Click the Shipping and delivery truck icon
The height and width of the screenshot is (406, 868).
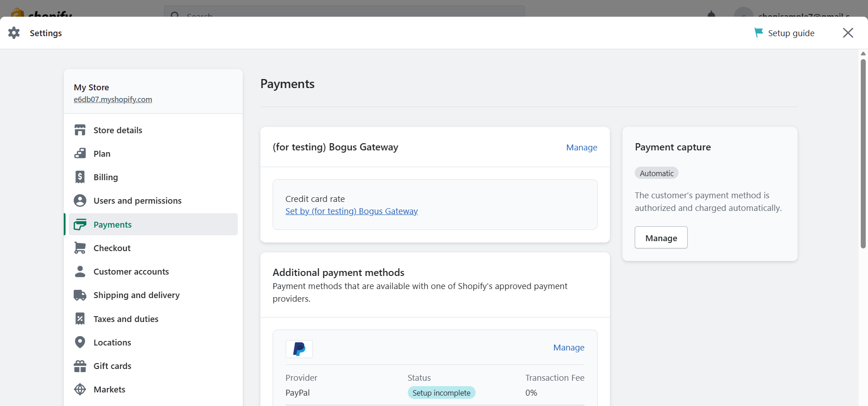pyautogui.click(x=80, y=295)
